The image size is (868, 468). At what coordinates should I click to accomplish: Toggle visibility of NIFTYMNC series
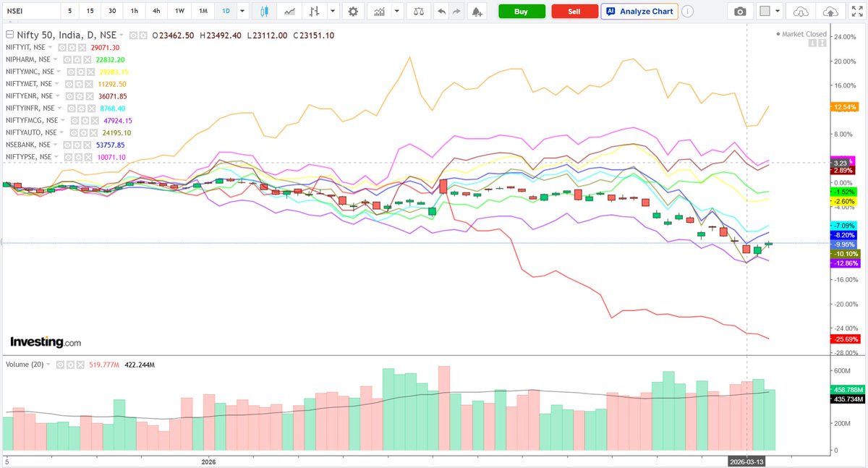pyautogui.click(x=71, y=72)
